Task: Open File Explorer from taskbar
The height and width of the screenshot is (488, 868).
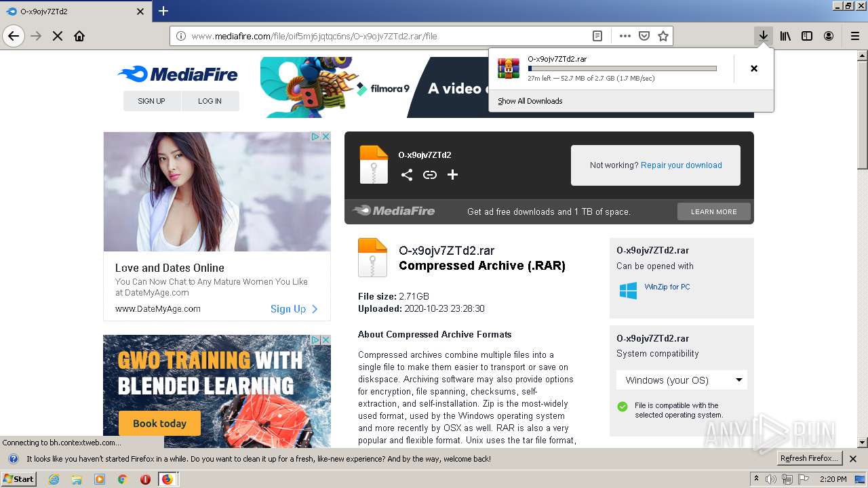Action: [x=77, y=479]
